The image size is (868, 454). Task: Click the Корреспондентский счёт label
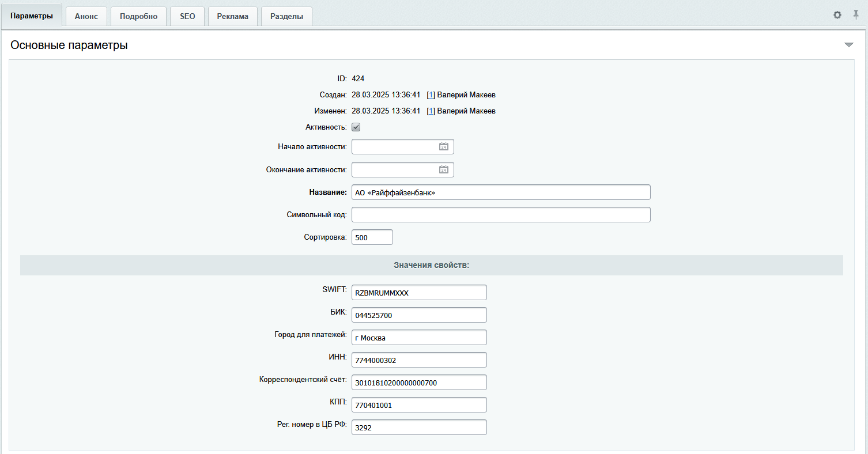click(303, 380)
